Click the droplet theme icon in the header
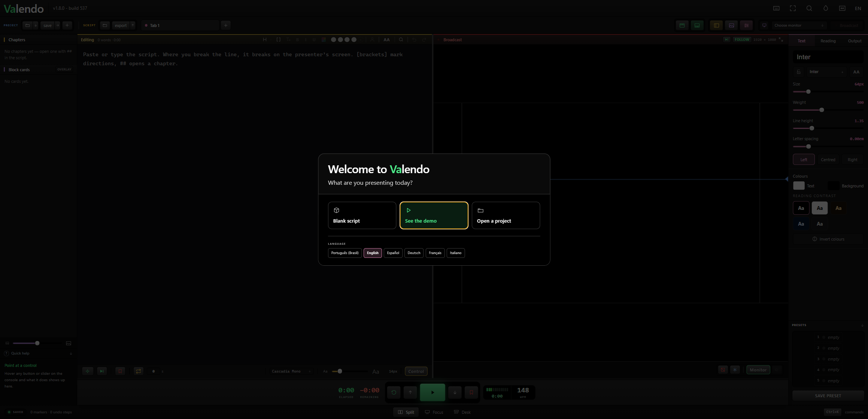868x419 pixels. [826, 8]
